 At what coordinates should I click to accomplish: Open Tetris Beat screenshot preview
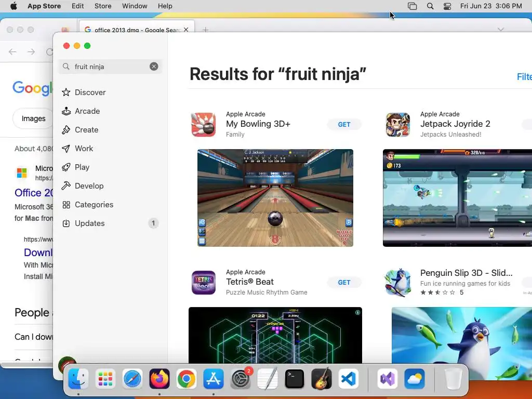275,335
